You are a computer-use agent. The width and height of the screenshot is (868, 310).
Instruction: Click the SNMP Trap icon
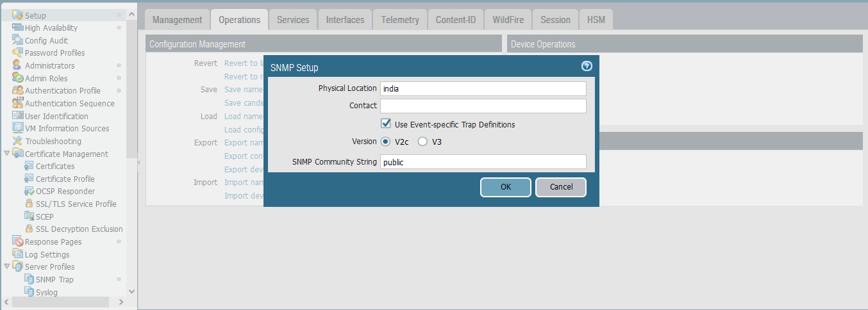tap(29, 279)
